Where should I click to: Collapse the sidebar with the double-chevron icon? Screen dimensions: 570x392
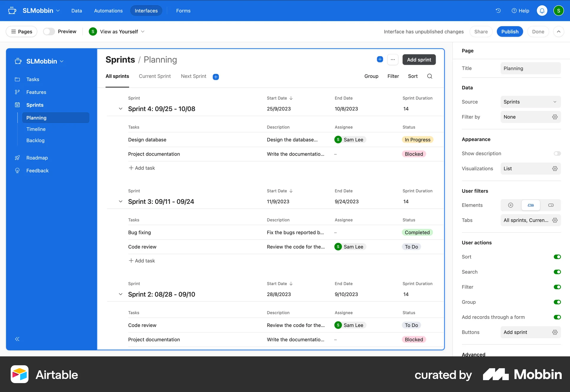tap(17, 339)
